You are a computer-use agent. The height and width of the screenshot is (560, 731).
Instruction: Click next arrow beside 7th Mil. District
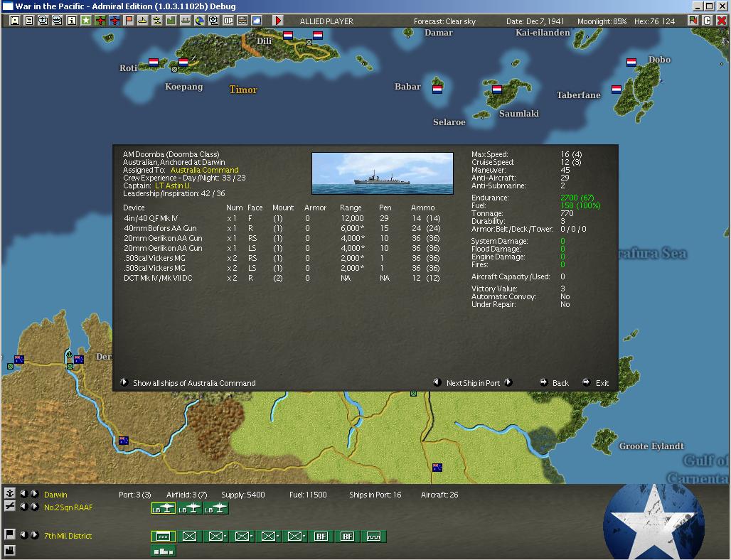click(34, 535)
